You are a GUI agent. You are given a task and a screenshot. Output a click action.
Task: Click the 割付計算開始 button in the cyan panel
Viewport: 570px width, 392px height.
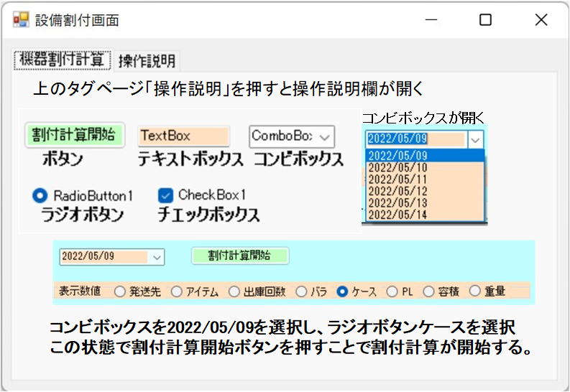click(239, 256)
